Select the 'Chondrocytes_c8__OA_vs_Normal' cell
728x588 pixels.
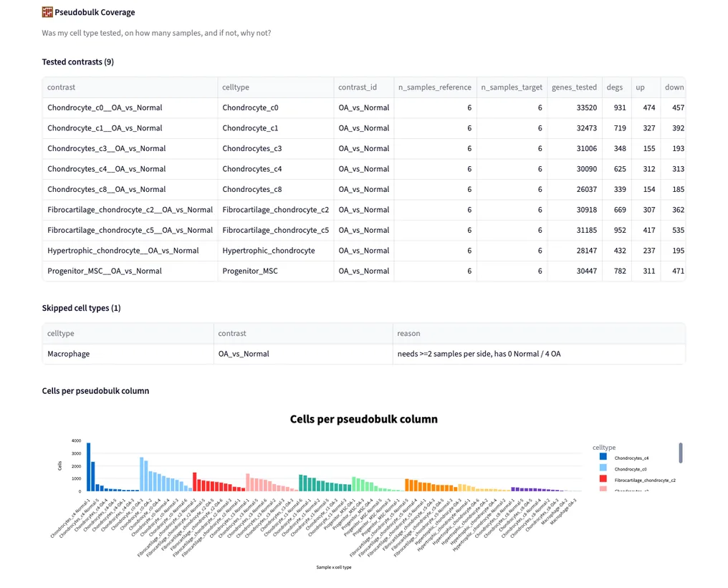(x=130, y=189)
